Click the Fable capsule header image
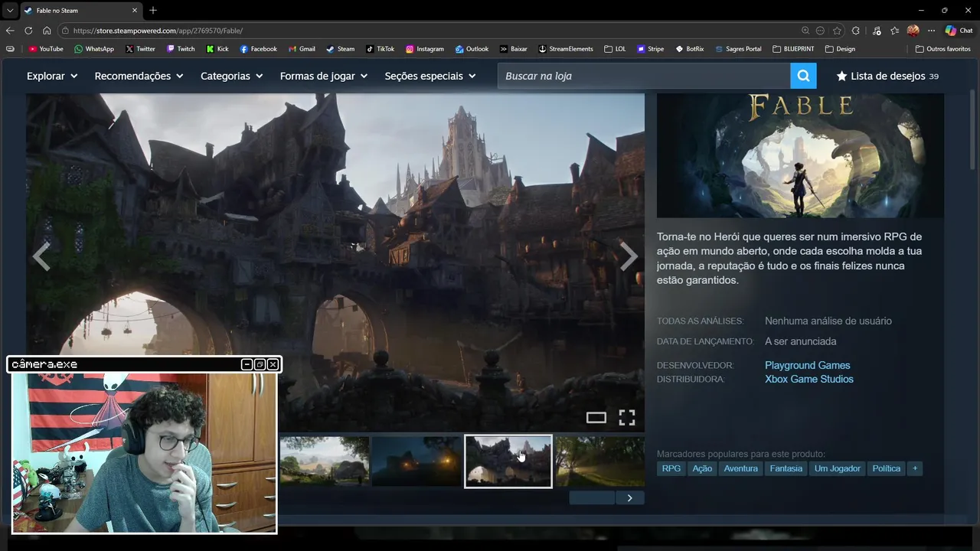980x551 pixels. pos(800,155)
